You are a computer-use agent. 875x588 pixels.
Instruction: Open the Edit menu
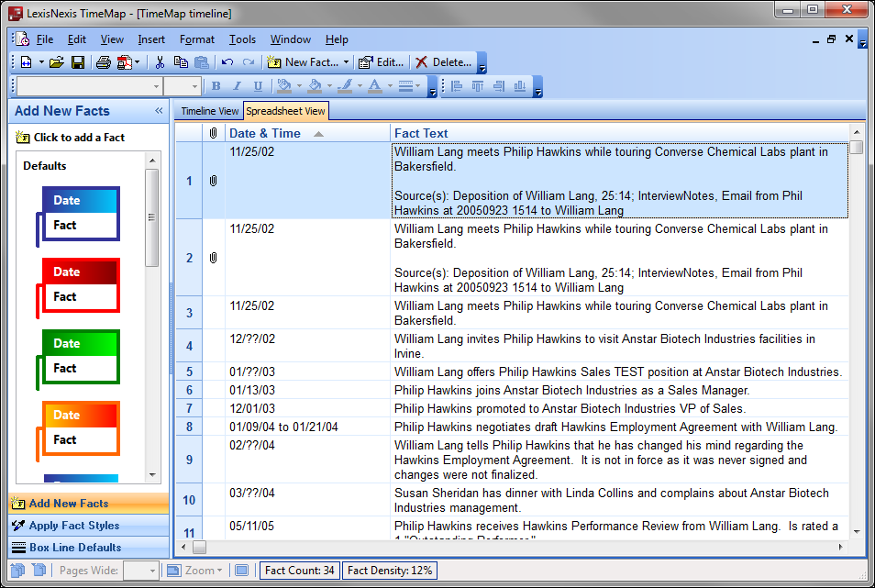point(76,39)
